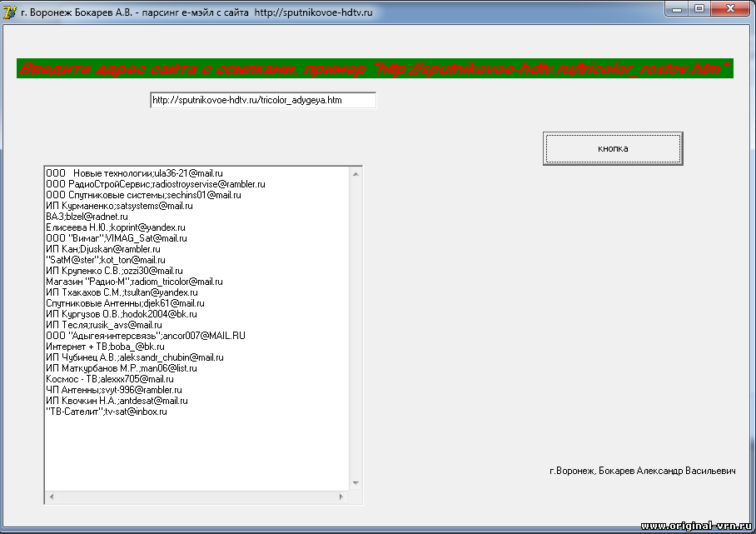
Task: Focus the site URL input field
Action: (x=263, y=100)
